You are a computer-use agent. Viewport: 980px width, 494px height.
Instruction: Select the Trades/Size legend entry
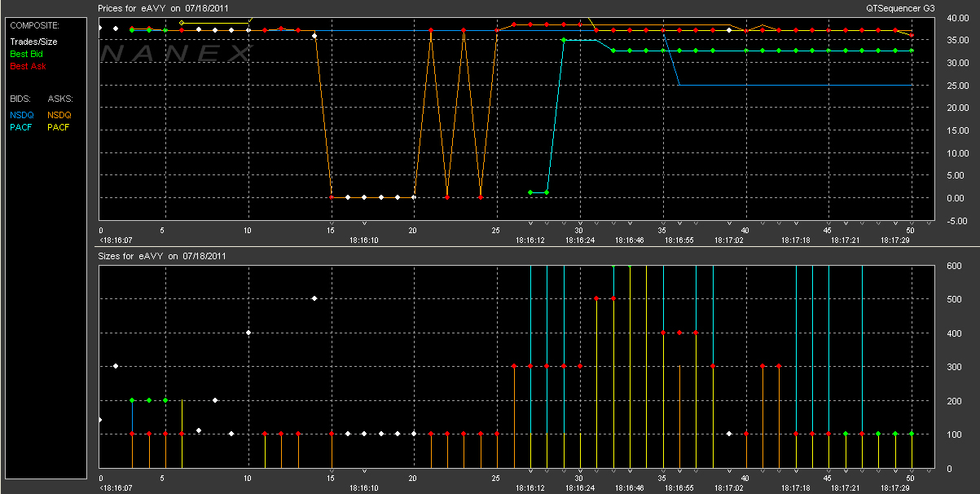pyautogui.click(x=33, y=42)
